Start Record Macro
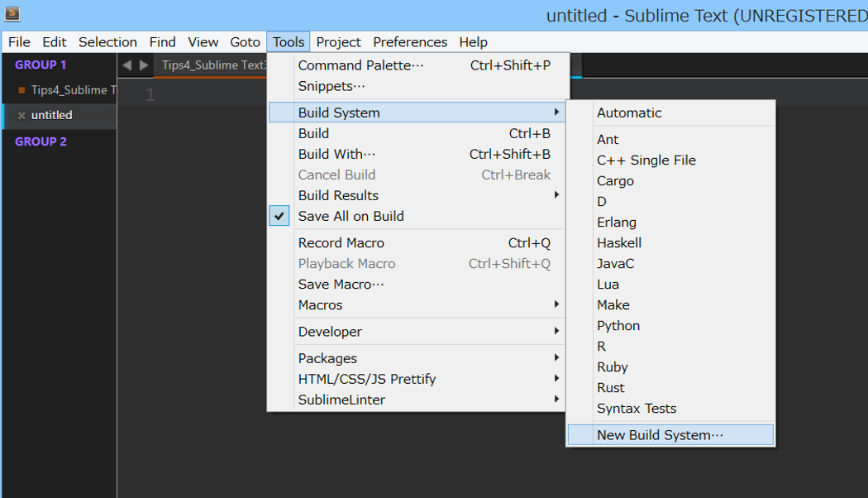 pos(417,242)
